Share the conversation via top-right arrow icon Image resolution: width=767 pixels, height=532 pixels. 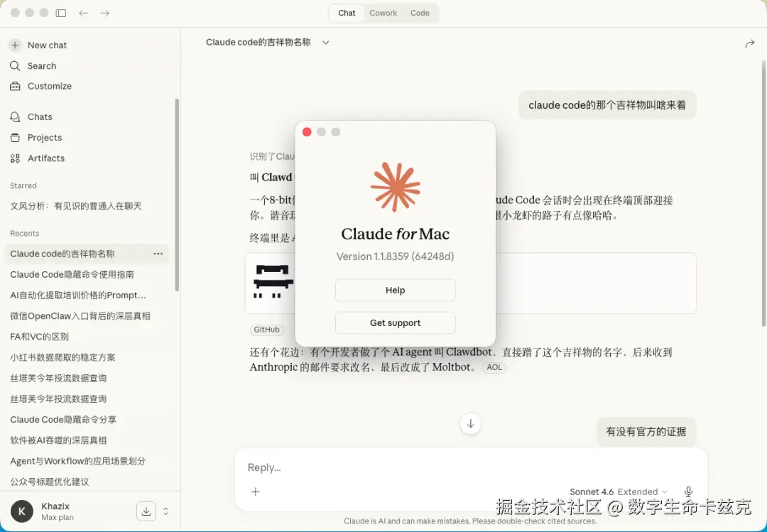pyautogui.click(x=749, y=45)
